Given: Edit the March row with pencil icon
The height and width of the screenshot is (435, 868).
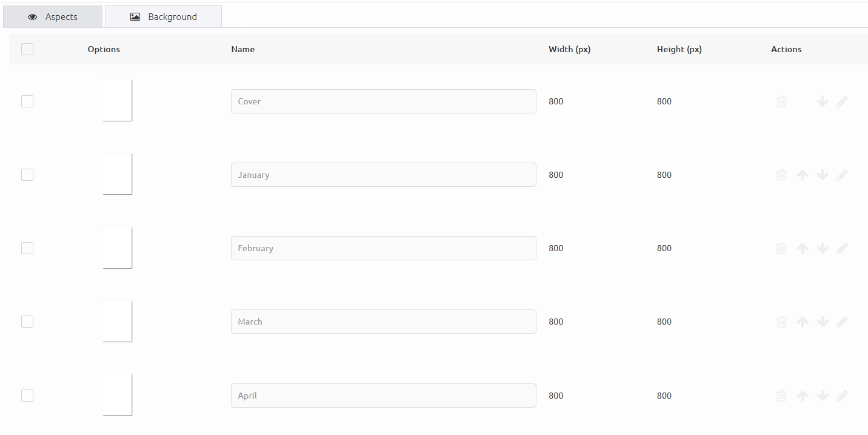Looking at the screenshot, I should point(842,322).
